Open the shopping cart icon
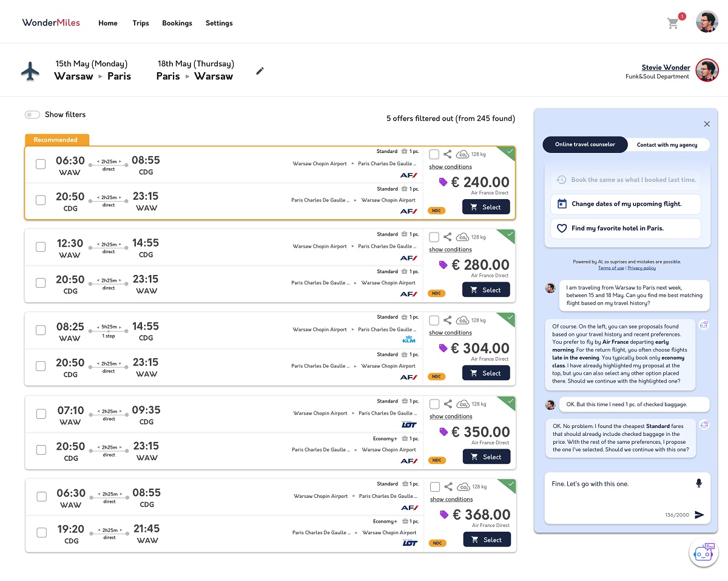The image size is (728, 581). point(673,23)
